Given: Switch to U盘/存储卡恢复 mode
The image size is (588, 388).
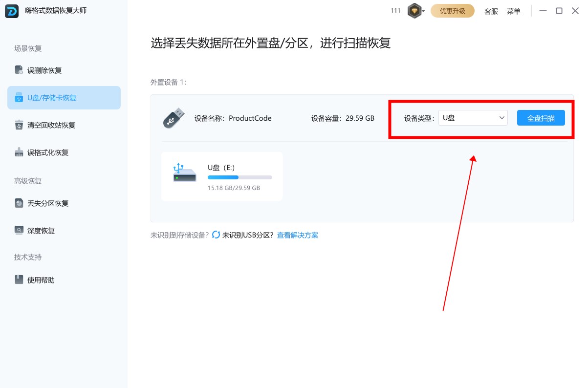Looking at the screenshot, I should [x=64, y=98].
